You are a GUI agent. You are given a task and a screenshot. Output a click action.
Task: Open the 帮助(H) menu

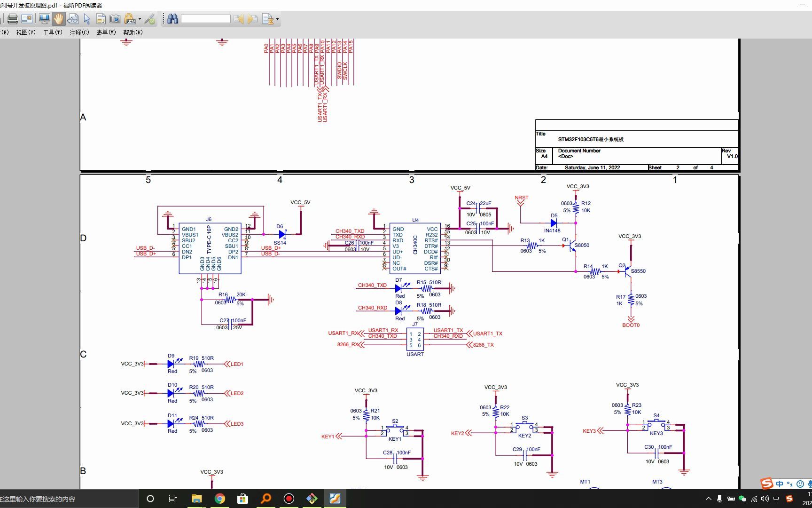pyautogui.click(x=133, y=32)
